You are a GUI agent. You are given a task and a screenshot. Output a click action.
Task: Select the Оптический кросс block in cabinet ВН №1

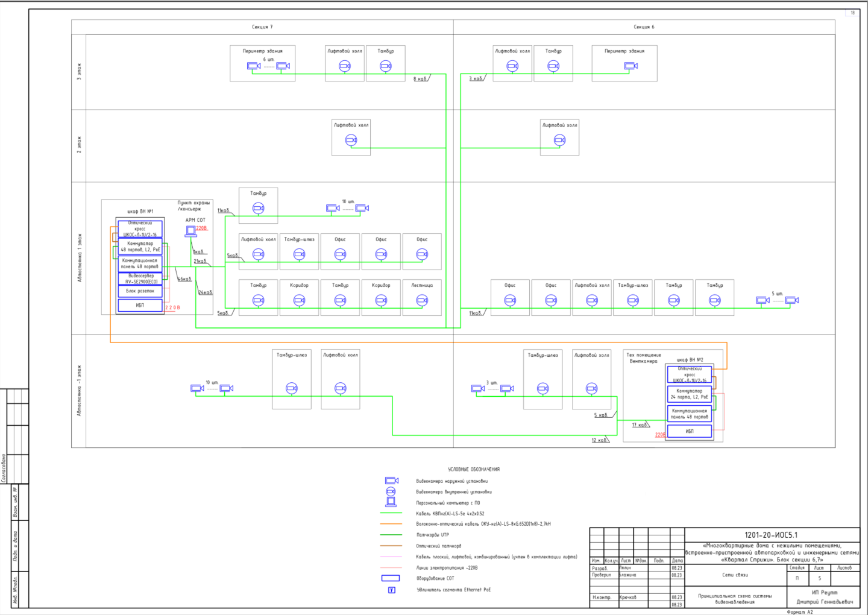coord(140,229)
